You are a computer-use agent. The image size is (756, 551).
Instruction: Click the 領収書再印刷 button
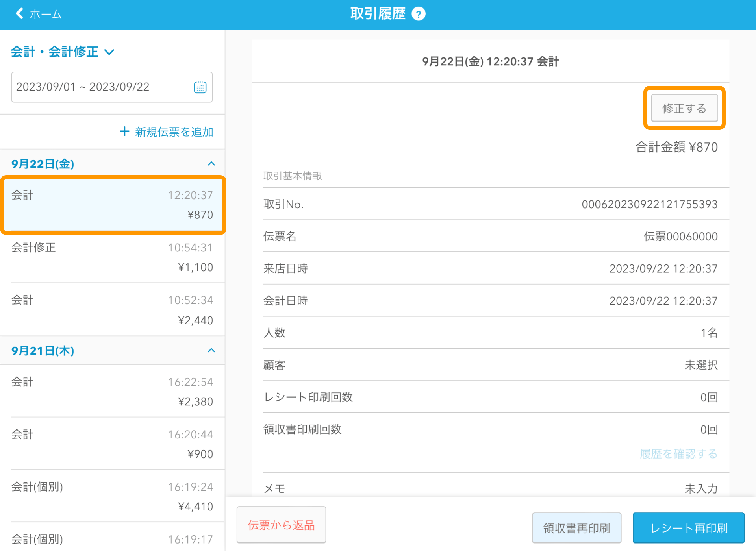(x=576, y=527)
